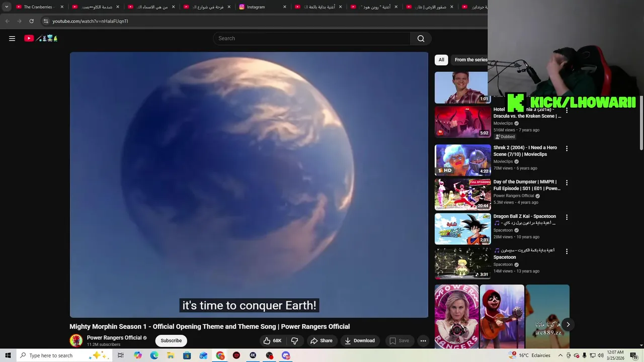
Task: Open options for Dragon Ball Z Kai video
Action: pos(567,217)
